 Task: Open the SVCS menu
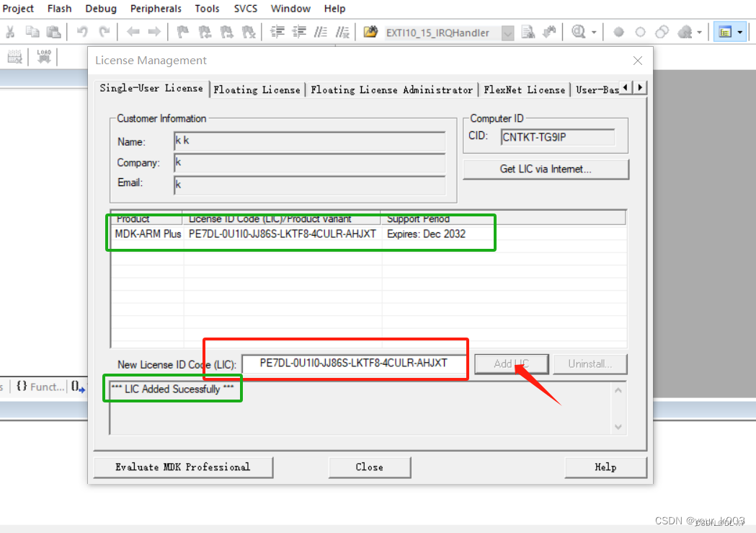point(246,9)
